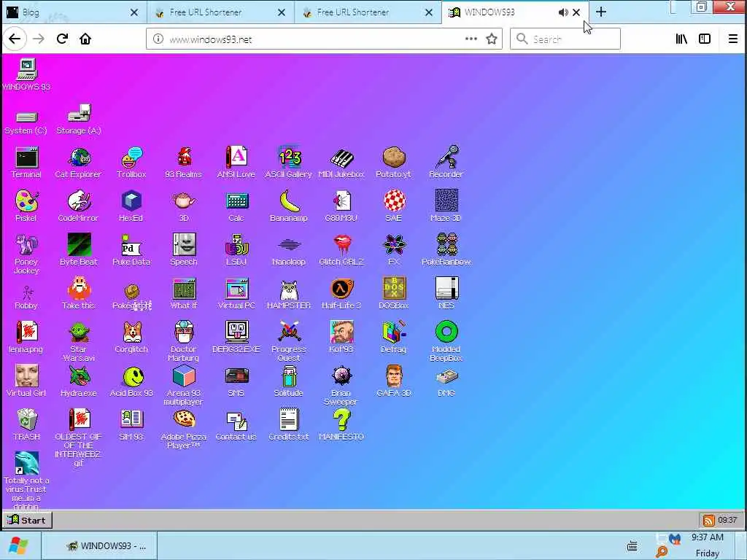Screen dimensions: 747x560
Task: Switch to first Free URL Shortener tab
Action: pos(221,12)
